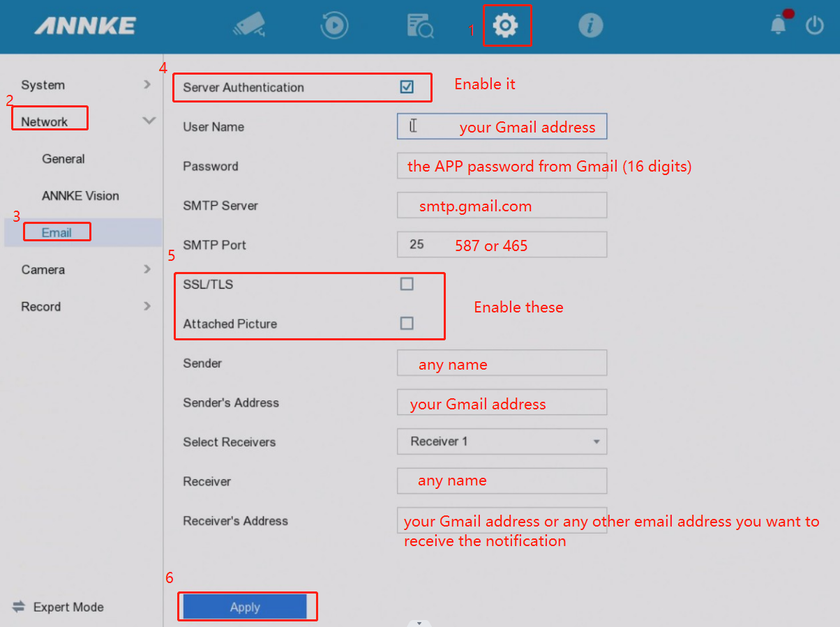
Task: Click the "SMTP Port" label text
Action: [214, 245]
